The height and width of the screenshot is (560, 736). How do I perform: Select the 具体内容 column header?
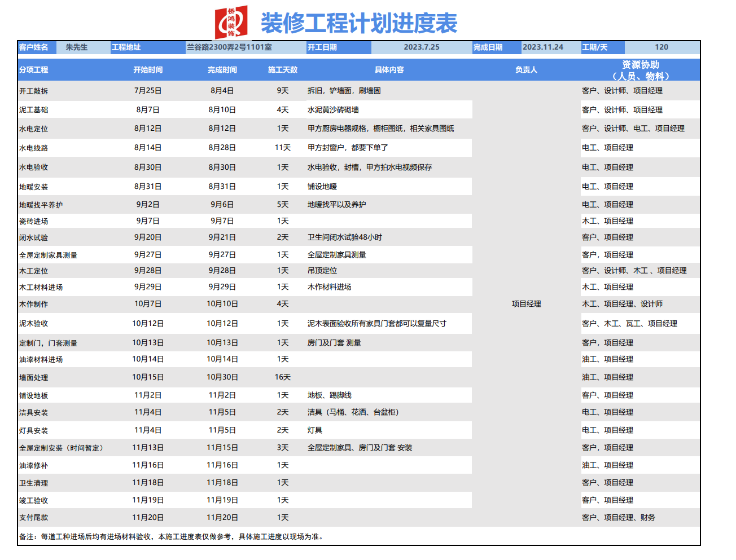pyautogui.click(x=389, y=70)
